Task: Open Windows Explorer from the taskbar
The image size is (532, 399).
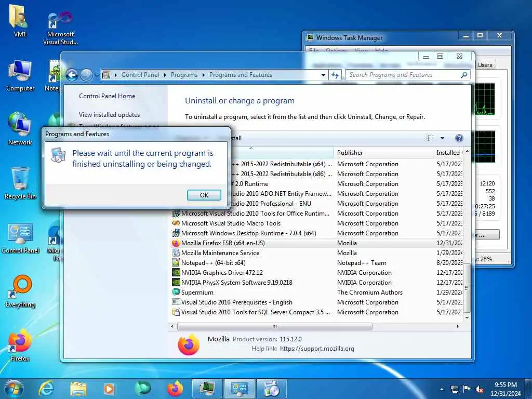Action: pos(78,389)
